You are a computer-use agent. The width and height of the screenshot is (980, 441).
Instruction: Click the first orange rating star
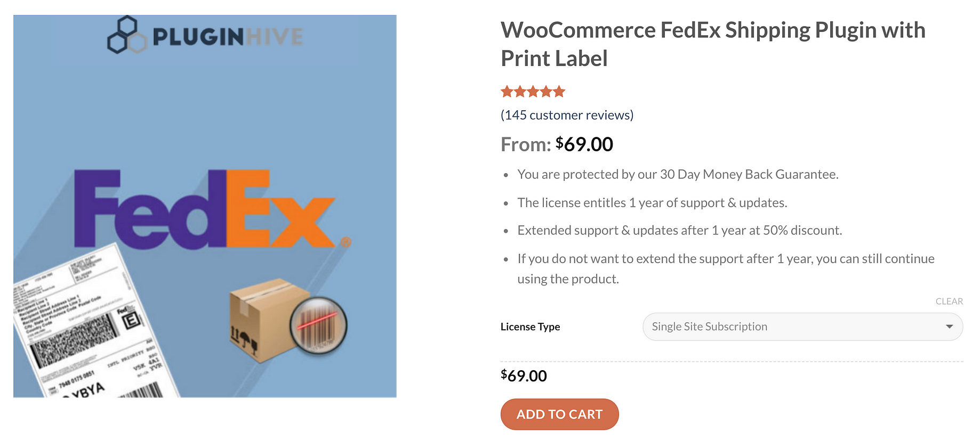[507, 92]
